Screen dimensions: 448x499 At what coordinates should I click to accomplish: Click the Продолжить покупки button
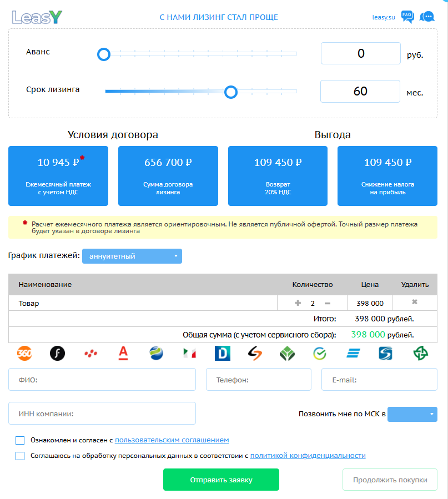(390, 480)
